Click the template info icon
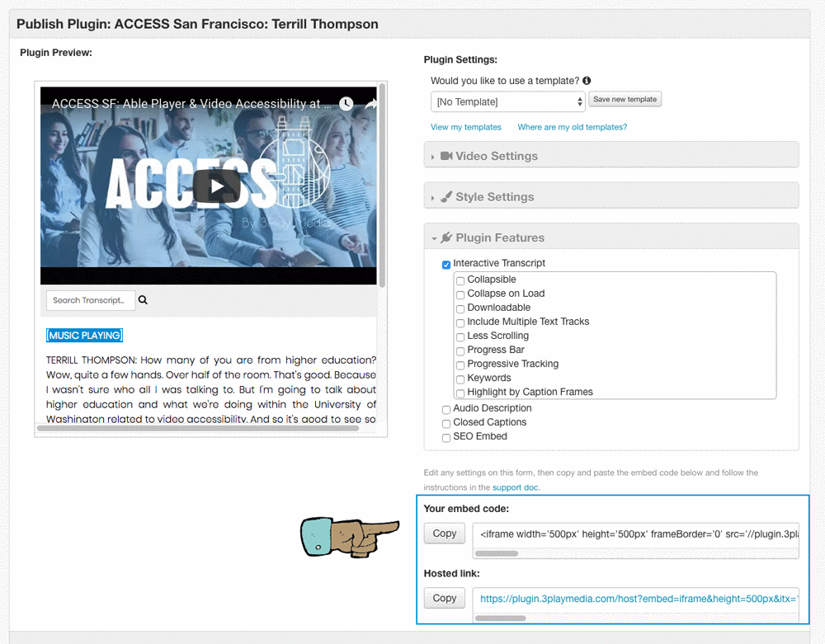Image resolution: width=825 pixels, height=644 pixels. (x=587, y=81)
